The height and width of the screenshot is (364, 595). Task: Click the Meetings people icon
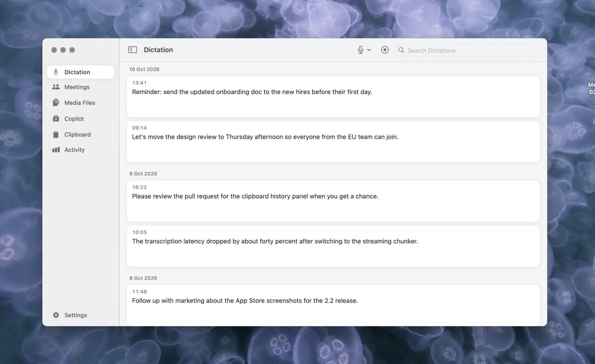point(56,87)
